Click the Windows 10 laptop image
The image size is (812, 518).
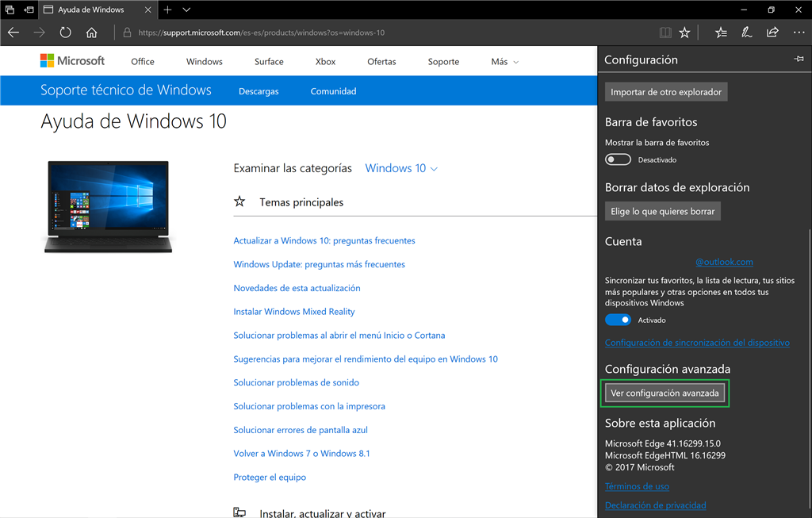click(108, 207)
